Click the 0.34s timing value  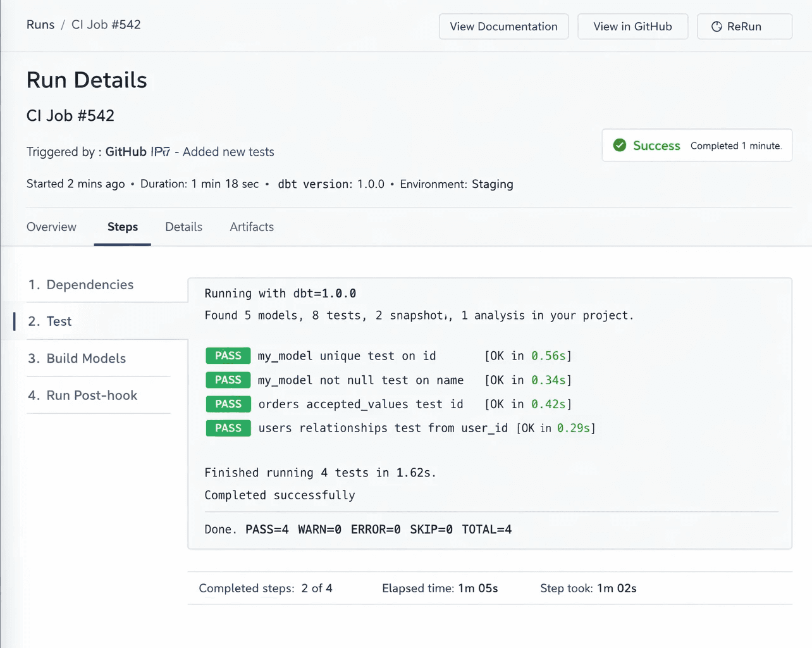(x=548, y=380)
